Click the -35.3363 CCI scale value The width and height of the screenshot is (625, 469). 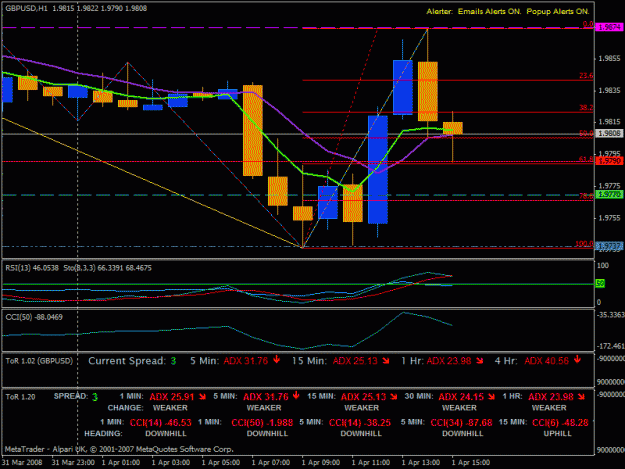[611, 315]
